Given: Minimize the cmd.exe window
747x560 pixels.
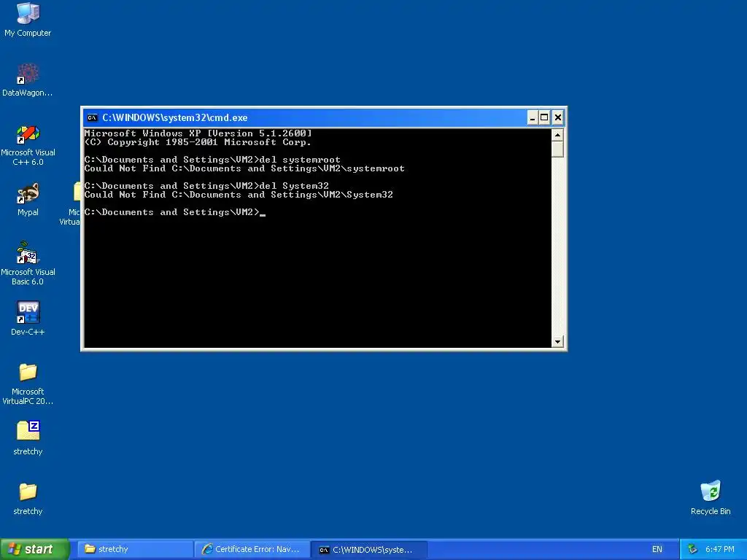Looking at the screenshot, I should coord(533,117).
